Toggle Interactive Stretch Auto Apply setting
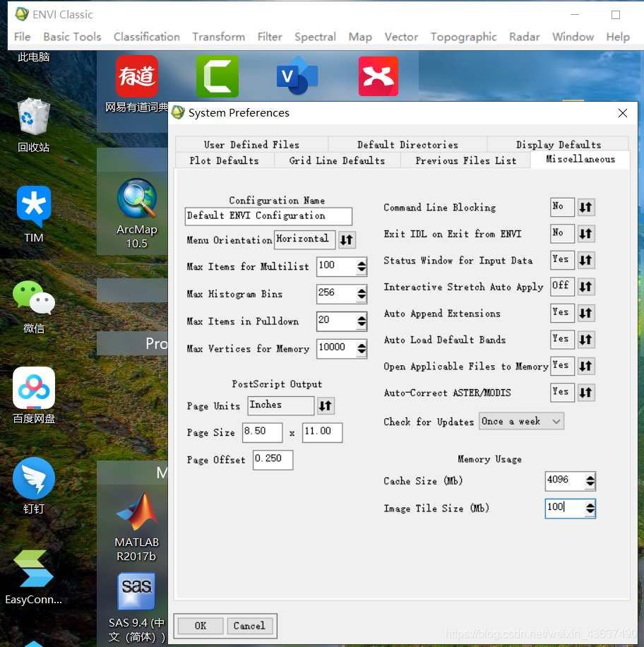The width and height of the screenshot is (644, 647). 586,286
